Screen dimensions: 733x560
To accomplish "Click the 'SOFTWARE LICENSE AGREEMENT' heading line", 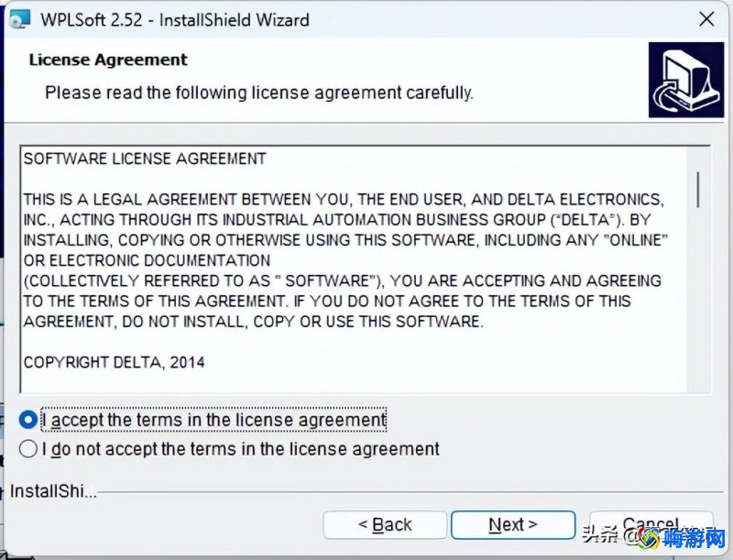I will click(x=145, y=159).
